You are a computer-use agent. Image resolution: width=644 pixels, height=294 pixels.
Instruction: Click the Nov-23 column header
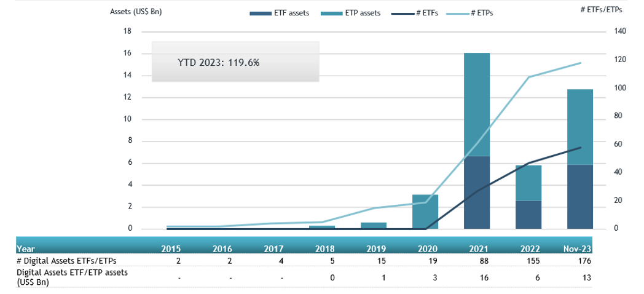578,249
